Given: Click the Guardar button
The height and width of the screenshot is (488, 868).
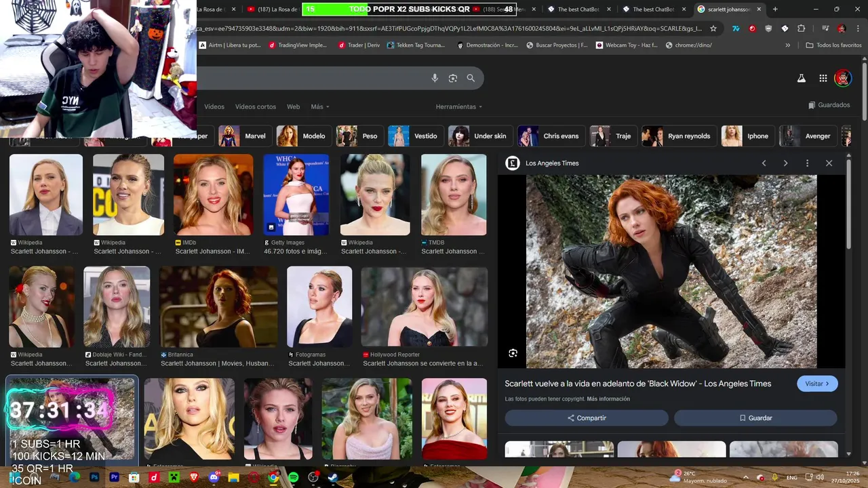Looking at the screenshot, I should pos(755,418).
